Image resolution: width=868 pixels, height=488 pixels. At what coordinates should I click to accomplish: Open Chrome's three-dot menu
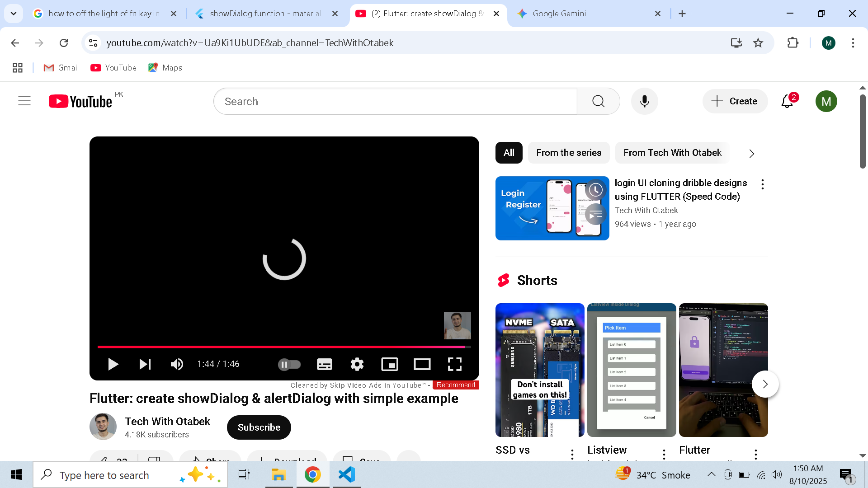point(853,43)
